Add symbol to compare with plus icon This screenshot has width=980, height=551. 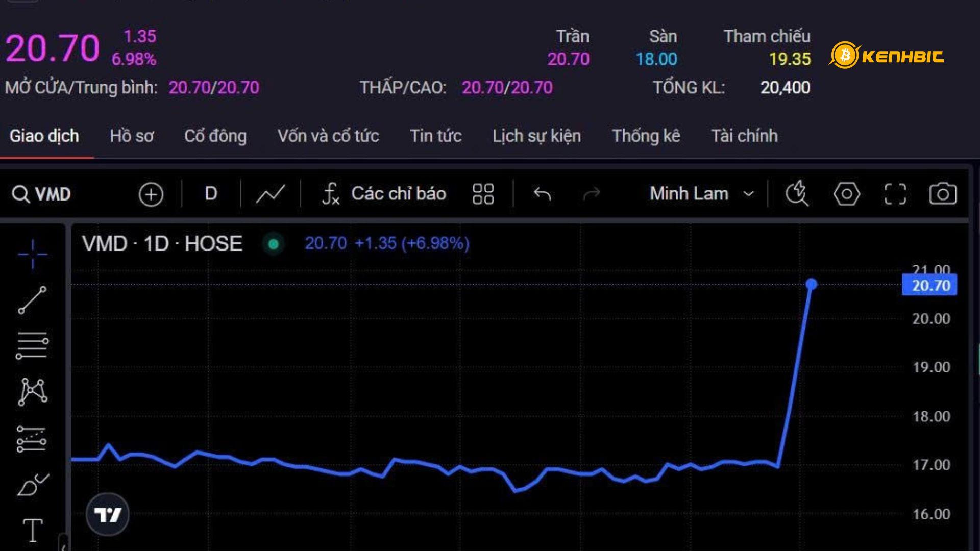pyautogui.click(x=151, y=194)
